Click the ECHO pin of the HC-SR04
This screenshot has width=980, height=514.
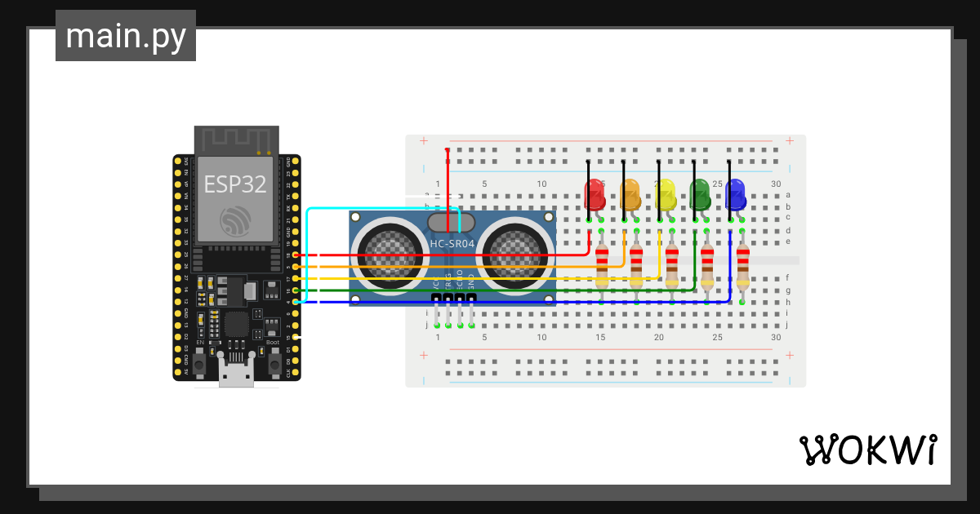tap(459, 297)
